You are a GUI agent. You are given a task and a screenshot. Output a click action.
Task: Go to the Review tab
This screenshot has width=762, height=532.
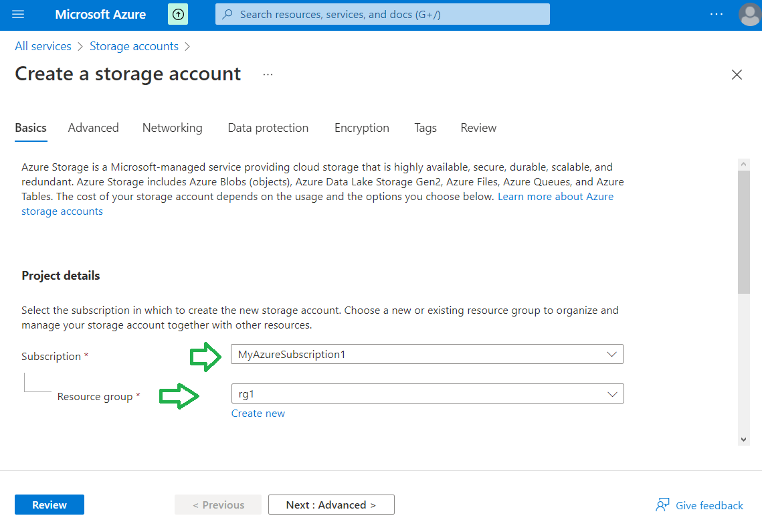coord(479,128)
